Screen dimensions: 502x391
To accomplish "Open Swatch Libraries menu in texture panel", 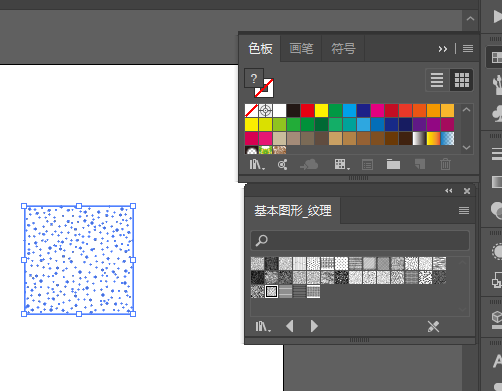I will click(263, 326).
